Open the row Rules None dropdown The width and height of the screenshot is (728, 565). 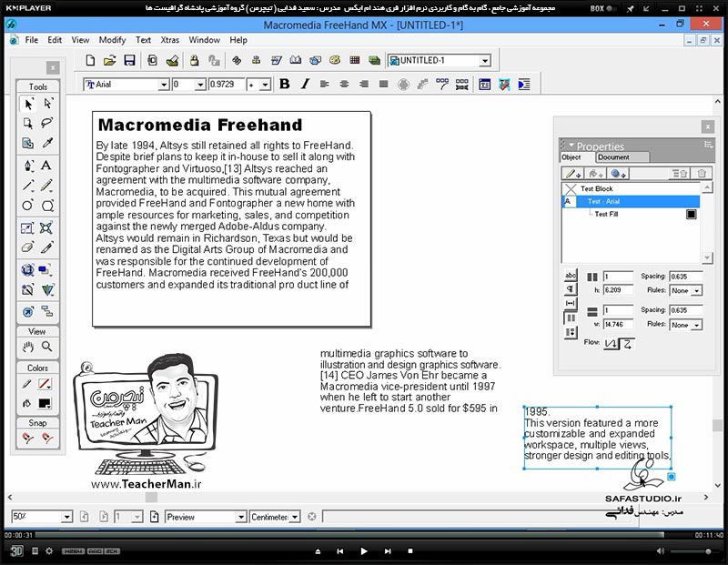pyautogui.click(x=686, y=325)
